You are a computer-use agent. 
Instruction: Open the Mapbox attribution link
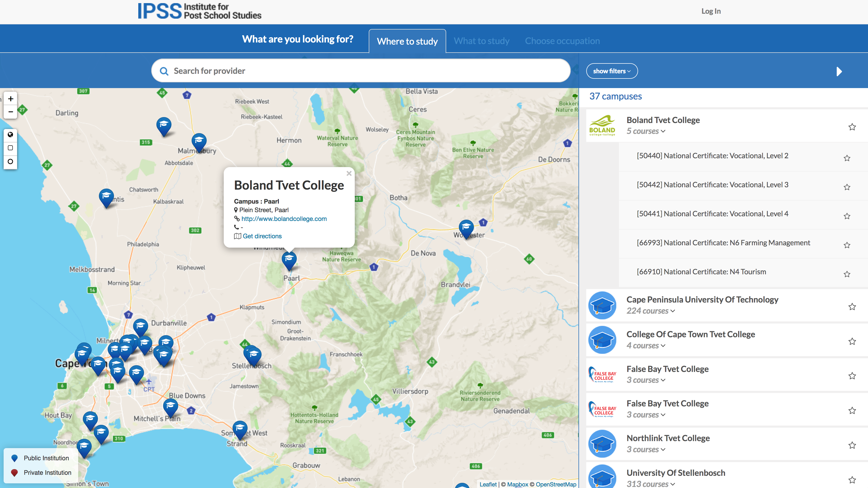click(x=518, y=484)
